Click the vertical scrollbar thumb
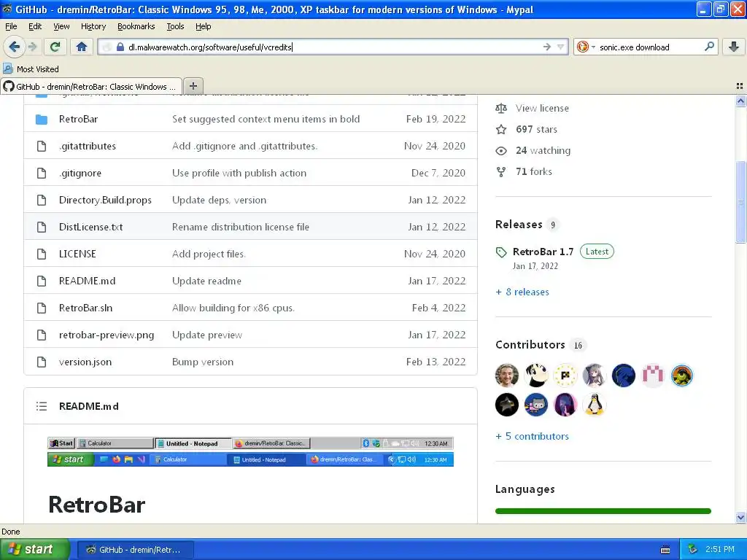 tap(740, 202)
